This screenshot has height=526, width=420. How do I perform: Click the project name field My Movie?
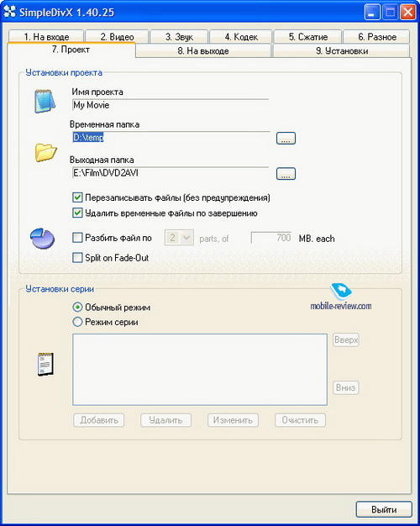pyautogui.click(x=171, y=105)
